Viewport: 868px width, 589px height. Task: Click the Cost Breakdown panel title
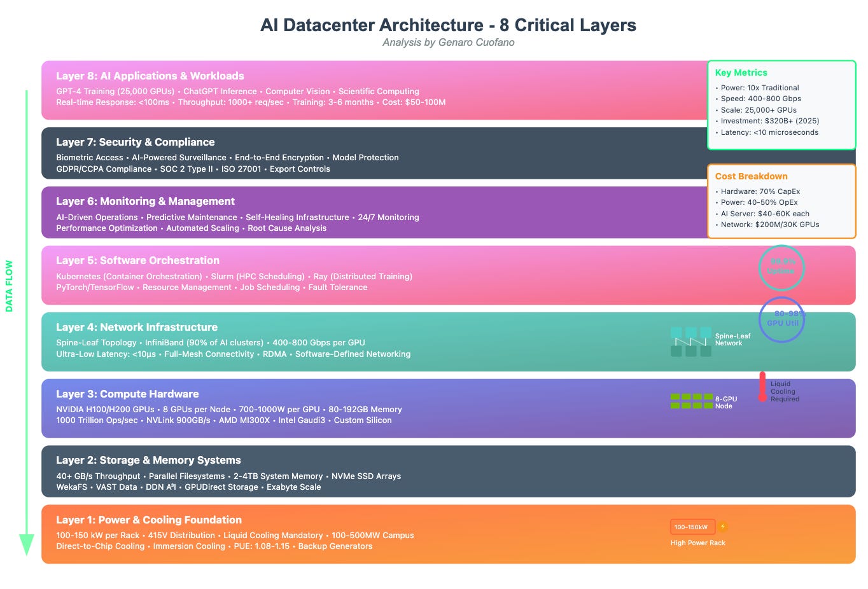click(x=752, y=176)
